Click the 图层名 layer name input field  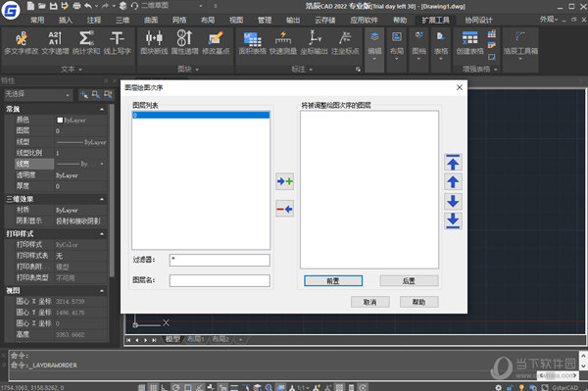point(220,281)
